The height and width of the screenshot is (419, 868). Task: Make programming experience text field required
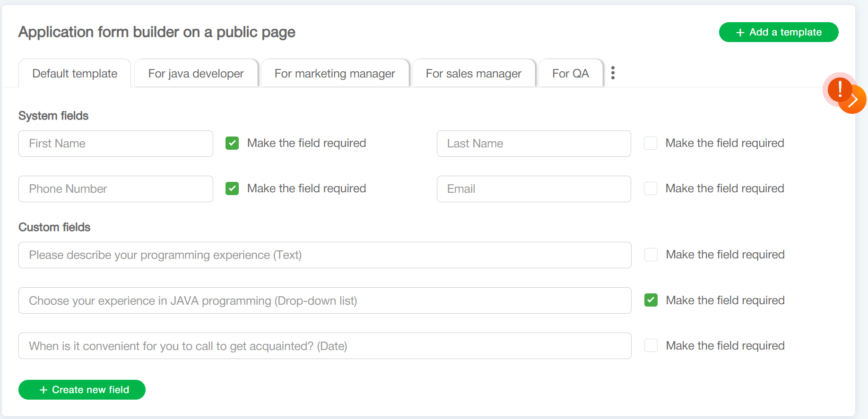[651, 255]
